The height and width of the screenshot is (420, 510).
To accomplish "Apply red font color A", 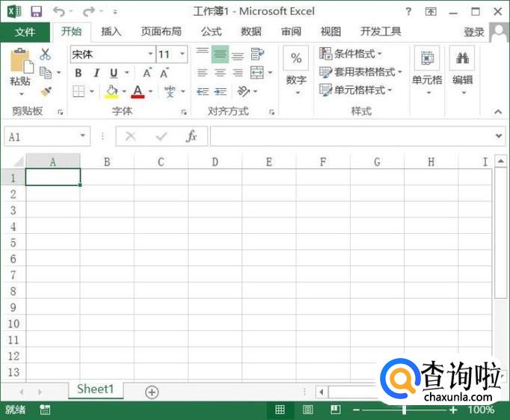I will (x=138, y=91).
